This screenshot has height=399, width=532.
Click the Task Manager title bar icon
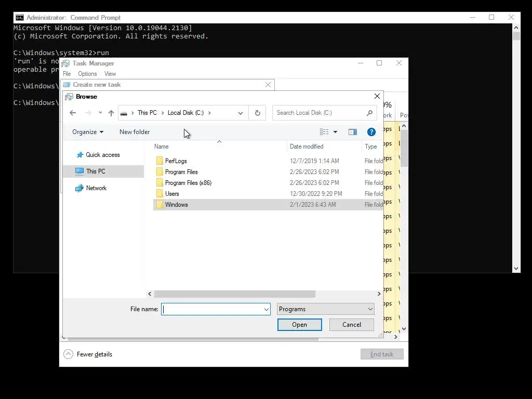[66, 63]
